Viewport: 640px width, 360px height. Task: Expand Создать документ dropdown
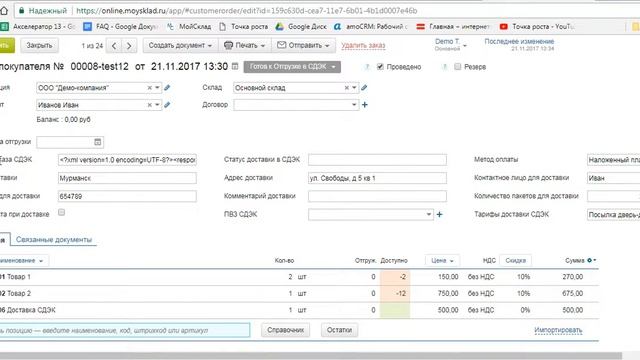click(180, 45)
